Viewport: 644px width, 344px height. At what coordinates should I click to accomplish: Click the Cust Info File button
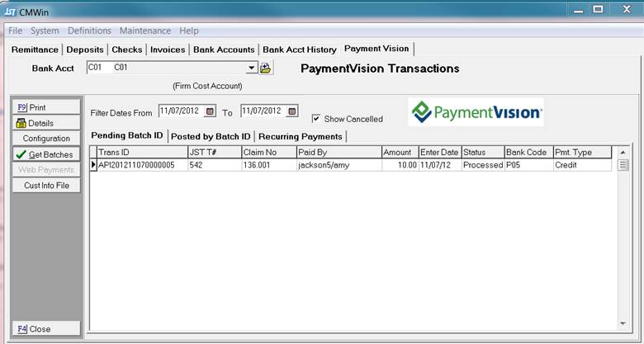pos(46,186)
